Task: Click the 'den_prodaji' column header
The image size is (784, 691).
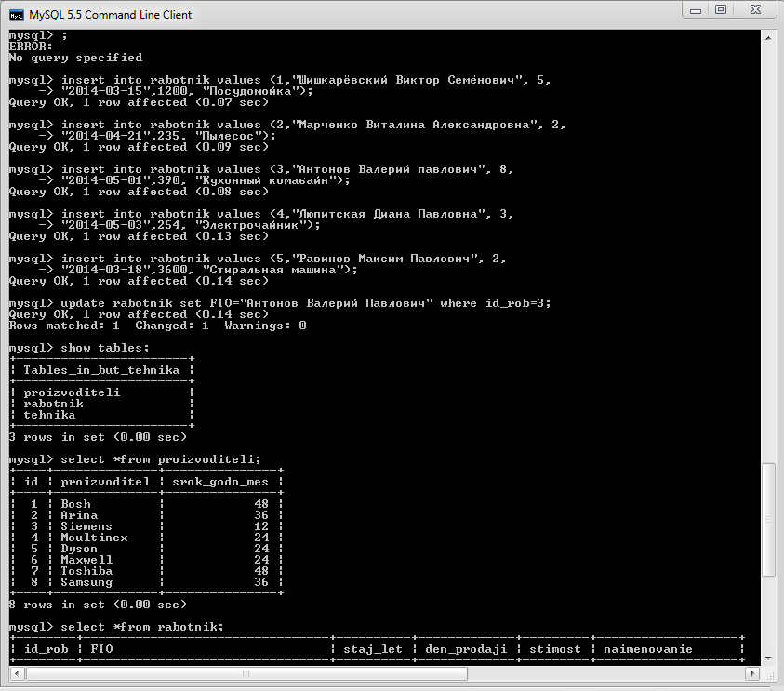Action: (466, 649)
